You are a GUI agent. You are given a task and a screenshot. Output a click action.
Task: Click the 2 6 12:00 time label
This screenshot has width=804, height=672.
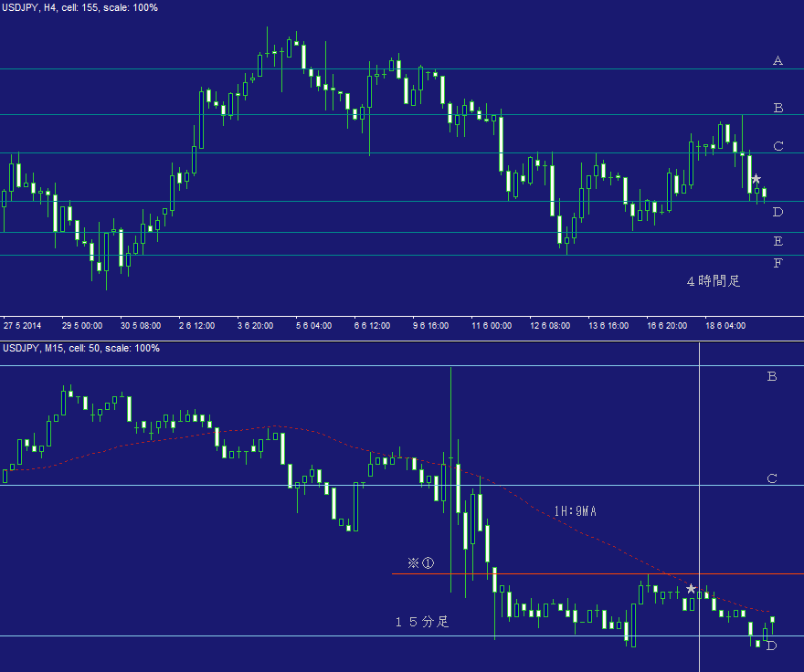click(197, 325)
